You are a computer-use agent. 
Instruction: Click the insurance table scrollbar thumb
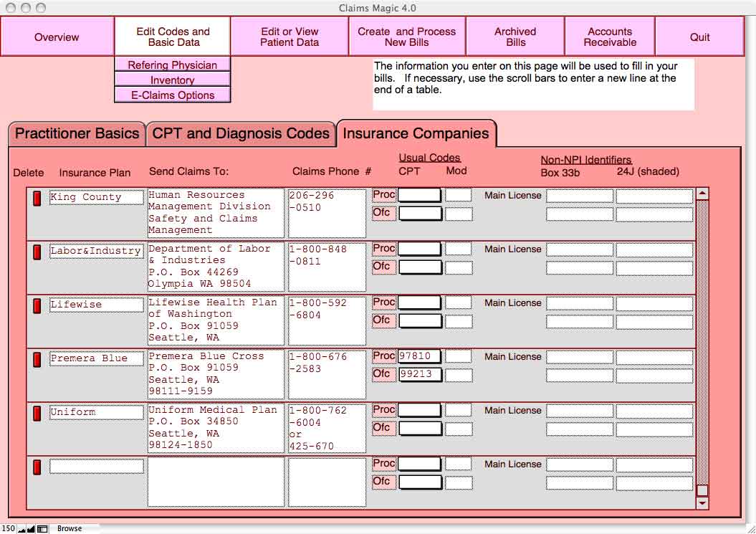click(x=702, y=490)
